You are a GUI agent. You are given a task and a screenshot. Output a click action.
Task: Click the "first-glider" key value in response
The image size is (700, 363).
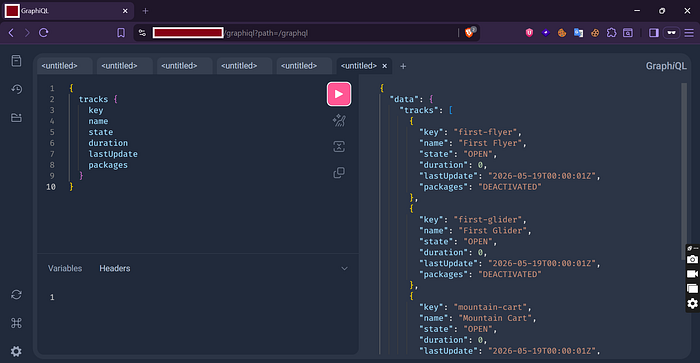pos(488,220)
